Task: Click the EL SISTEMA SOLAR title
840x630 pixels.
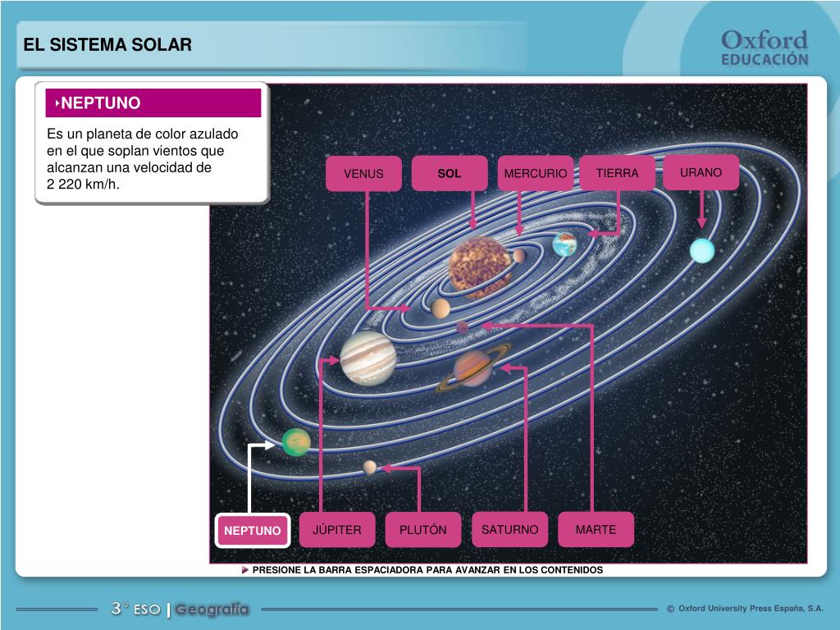Action: tap(107, 44)
